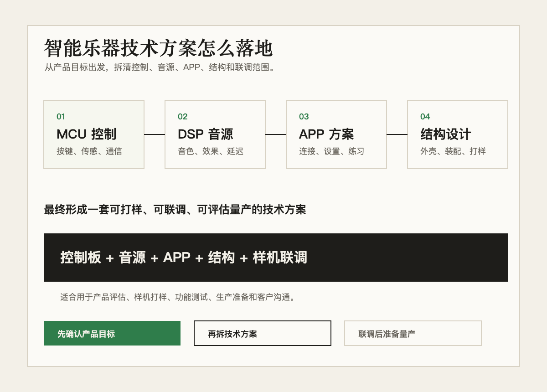
Task: Click the text 按键、传感、通信
Action: coord(89,151)
